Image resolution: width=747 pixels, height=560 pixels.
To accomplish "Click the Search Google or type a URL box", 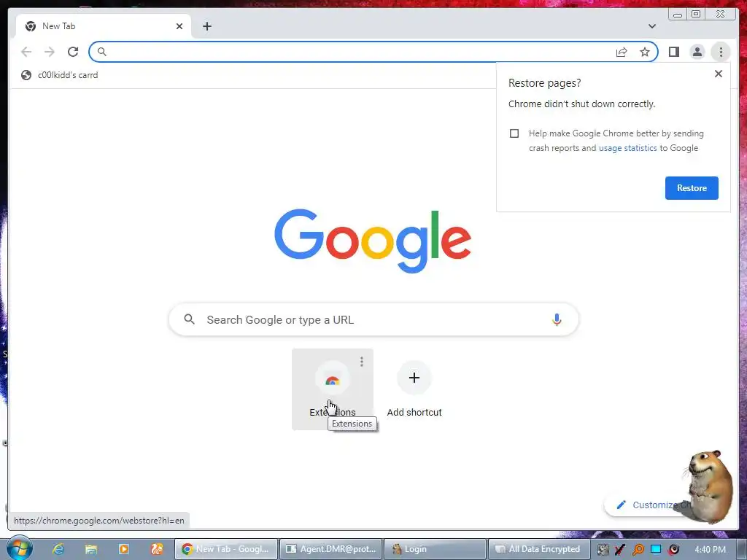I will click(373, 319).
